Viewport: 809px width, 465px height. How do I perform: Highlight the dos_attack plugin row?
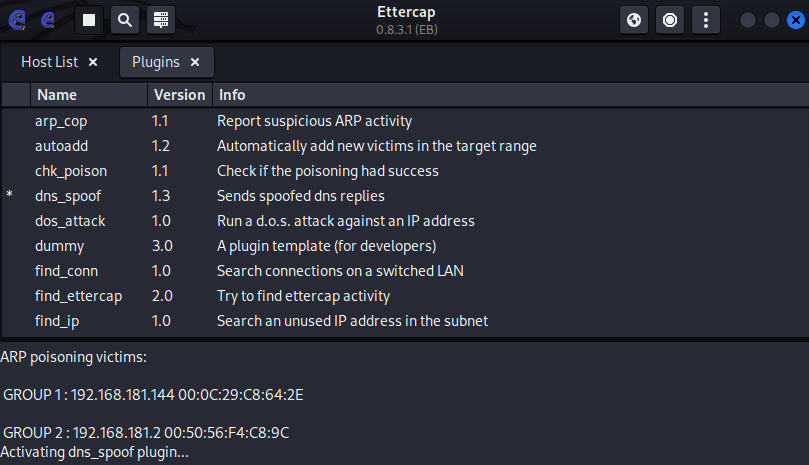70,221
